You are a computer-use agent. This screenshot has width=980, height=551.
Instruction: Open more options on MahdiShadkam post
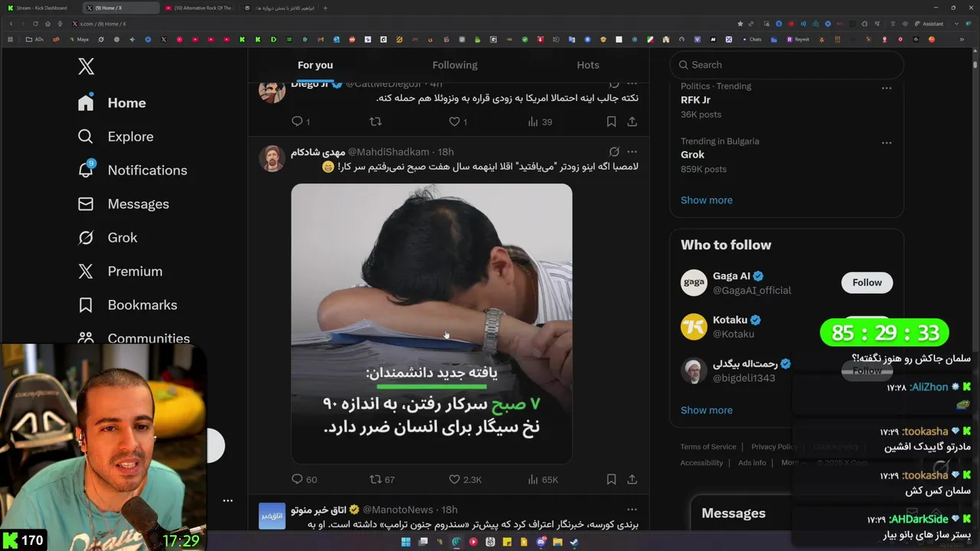(x=632, y=152)
